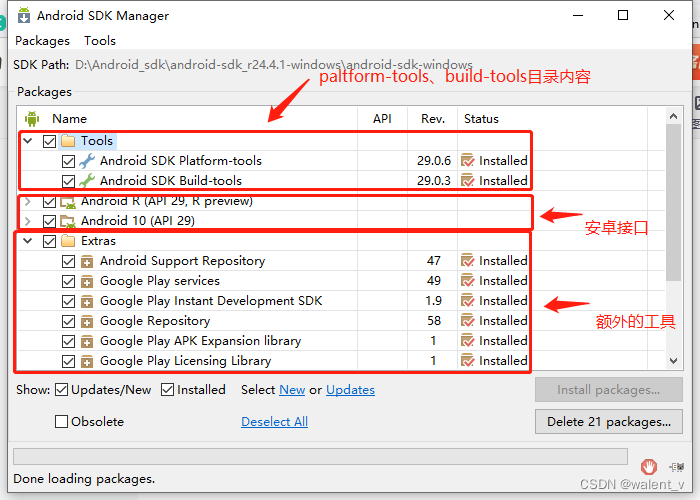This screenshot has width=700, height=500.
Task: Click the Extras folder icon
Action: 68,241
